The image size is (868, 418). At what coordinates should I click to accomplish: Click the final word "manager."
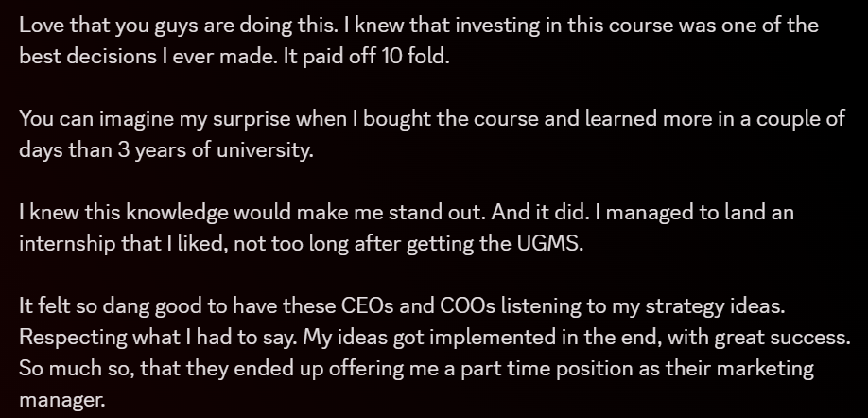pyautogui.click(x=62, y=400)
